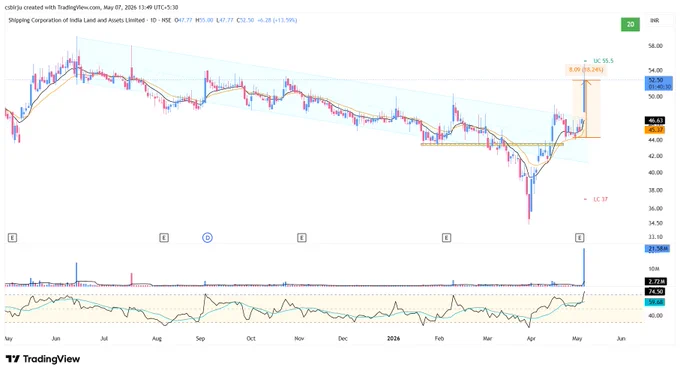Click the Dec label on time axis

click(x=343, y=338)
